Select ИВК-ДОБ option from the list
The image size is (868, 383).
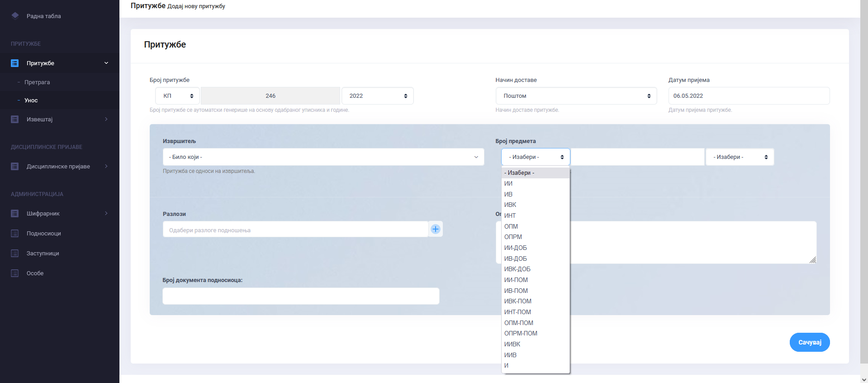(x=517, y=269)
